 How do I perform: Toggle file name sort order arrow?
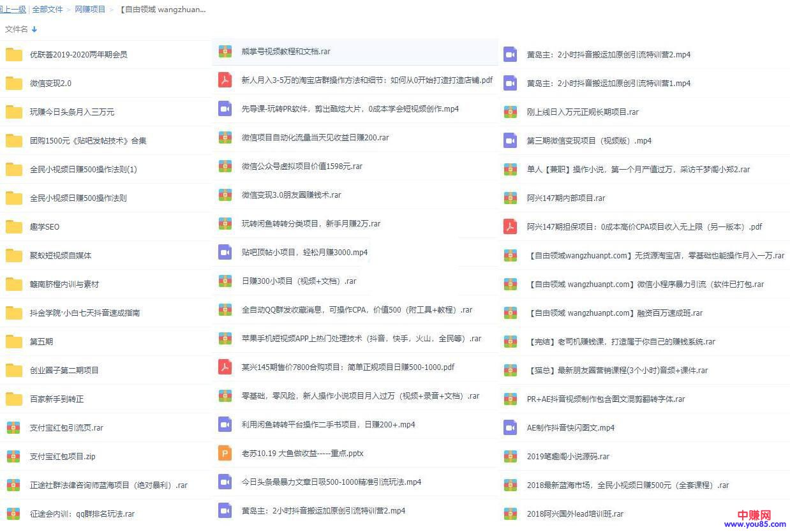click(x=34, y=29)
